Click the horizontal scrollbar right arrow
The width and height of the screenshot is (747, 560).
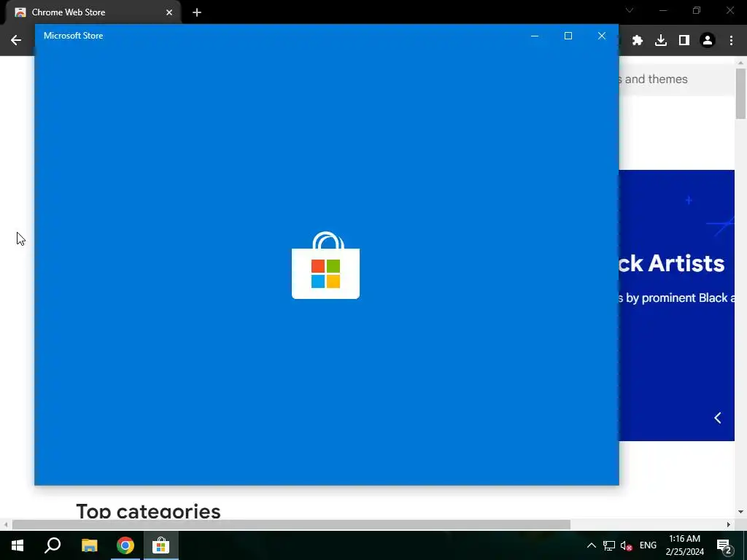(x=729, y=524)
